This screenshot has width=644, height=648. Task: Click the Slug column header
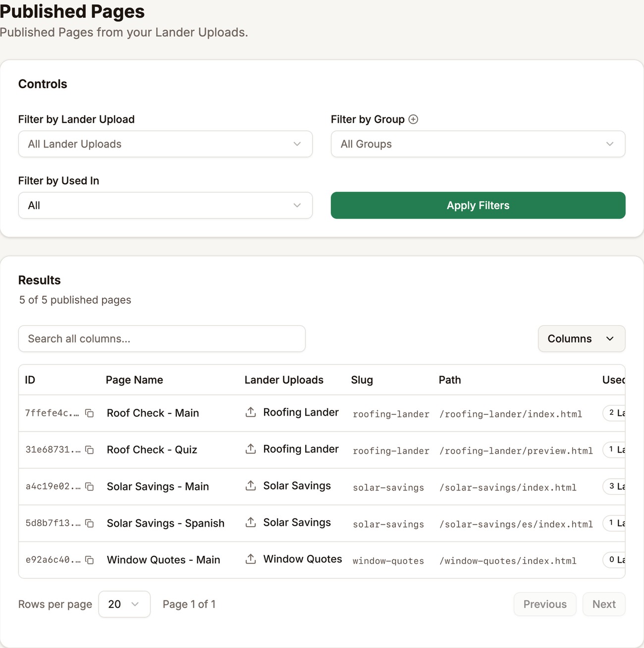tap(362, 380)
